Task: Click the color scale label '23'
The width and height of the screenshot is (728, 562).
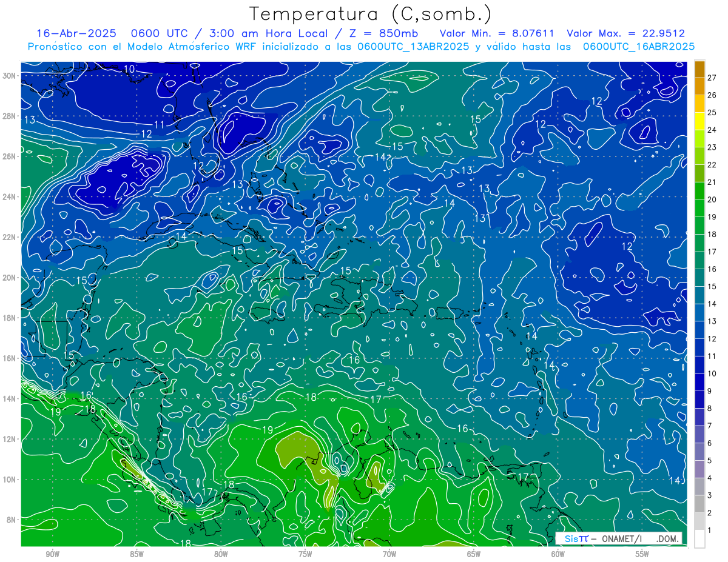Action: point(712,147)
